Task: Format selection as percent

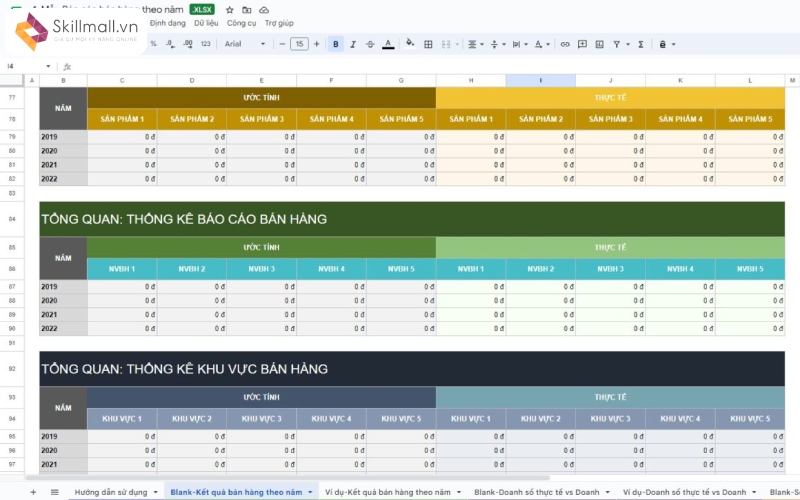Action: click(x=153, y=44)
